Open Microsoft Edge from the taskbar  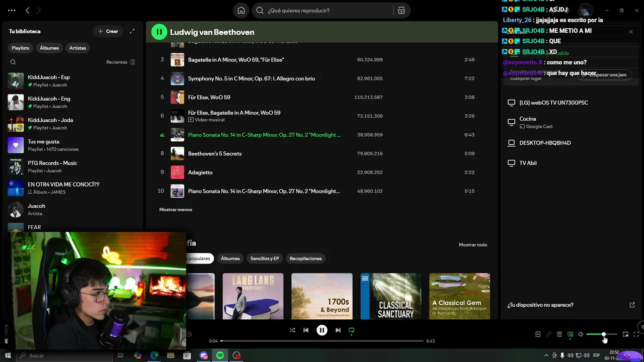[x=154, y=355]
